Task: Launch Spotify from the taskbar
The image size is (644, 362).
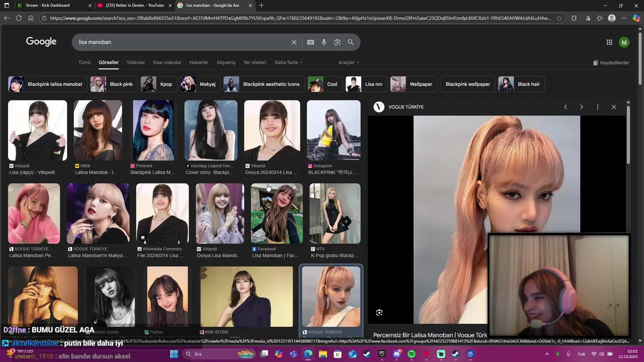Action: click(x=412, y=354)
